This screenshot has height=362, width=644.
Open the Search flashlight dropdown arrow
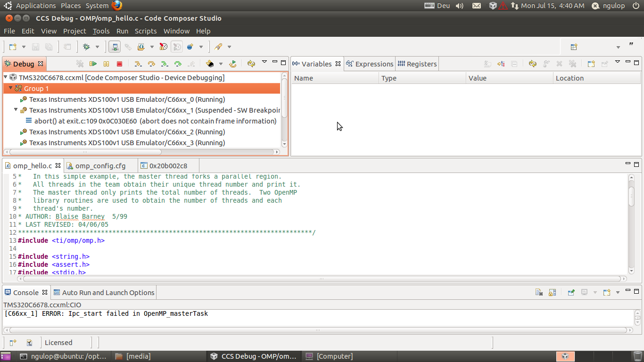coord(230,47)
